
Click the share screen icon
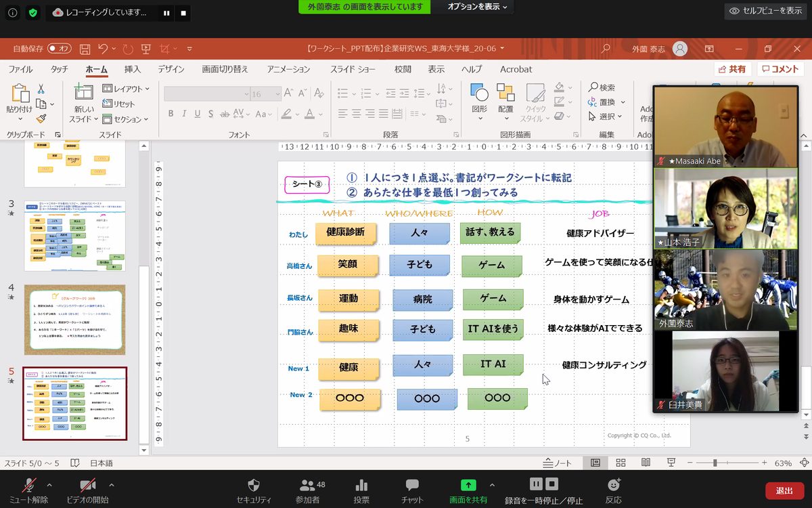tap(468, 485)
